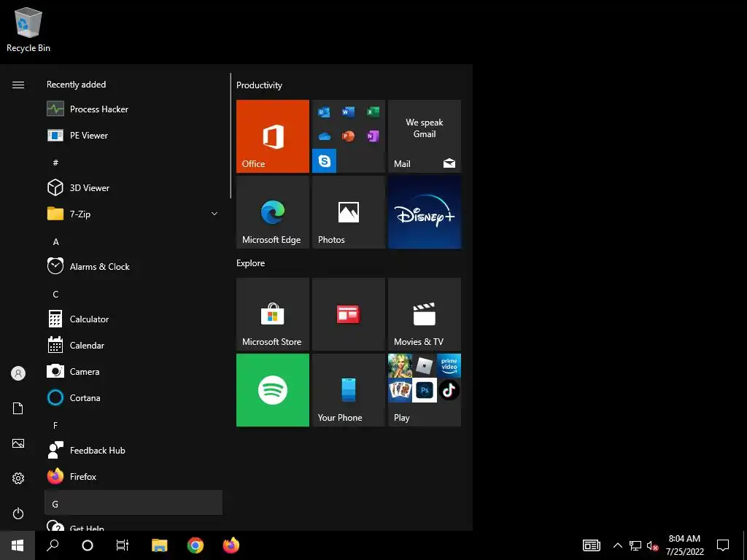Image resolution: width=747 pixels, height=560 pixels.
Task: Open Word in the Office apps tile
Action: [348, 112]
